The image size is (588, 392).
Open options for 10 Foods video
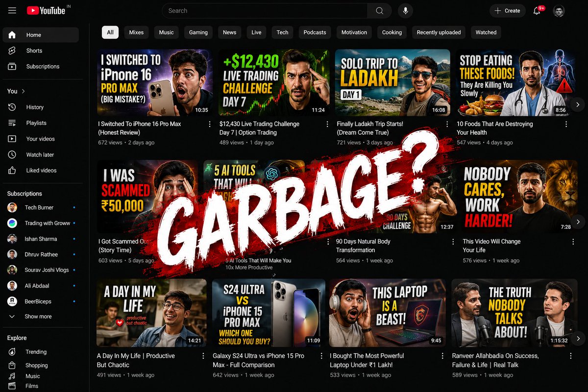566,124
